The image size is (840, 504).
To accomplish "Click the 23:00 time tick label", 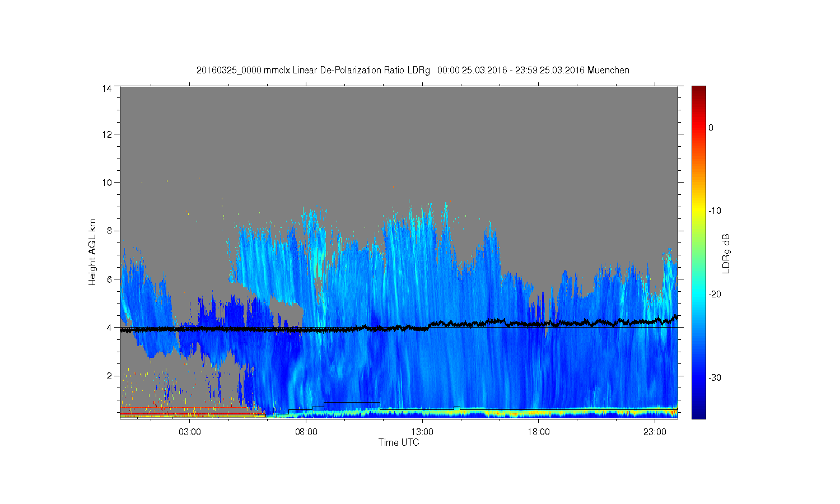I will click(x=655, y=432).
